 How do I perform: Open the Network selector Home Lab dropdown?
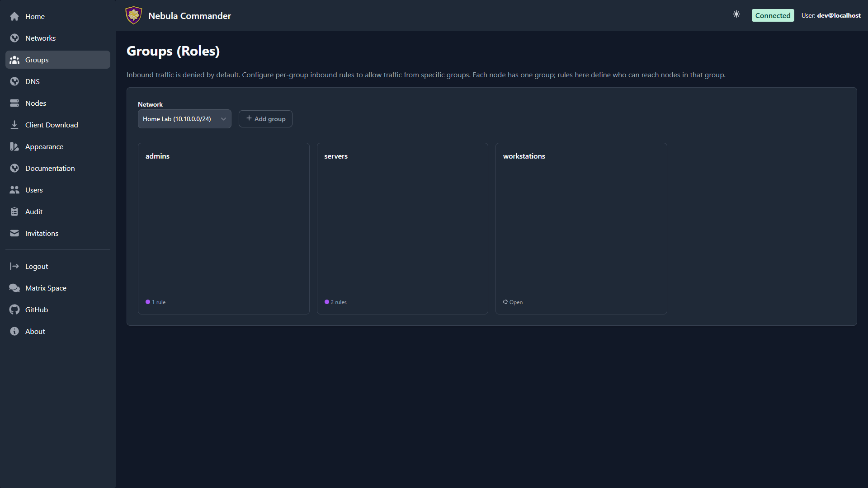tap(184, 119)
